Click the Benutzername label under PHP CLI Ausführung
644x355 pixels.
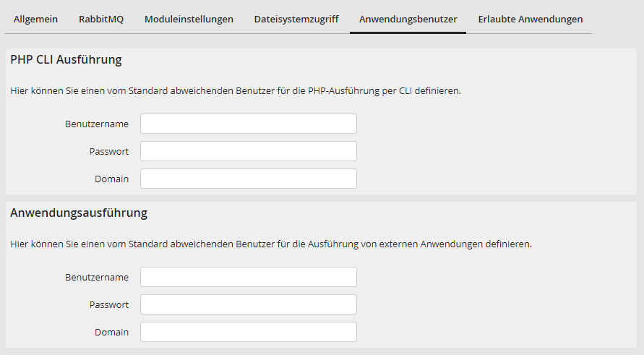click(97, 124)
